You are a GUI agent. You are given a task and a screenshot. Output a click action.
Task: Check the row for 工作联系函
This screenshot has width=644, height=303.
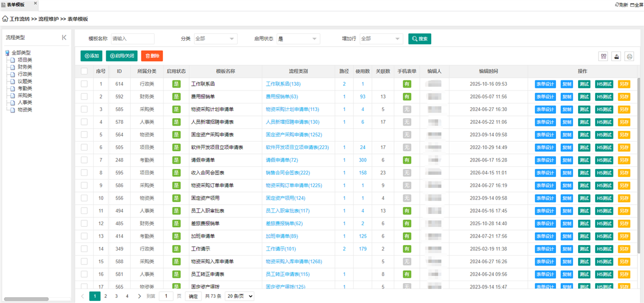pos(84,84)
